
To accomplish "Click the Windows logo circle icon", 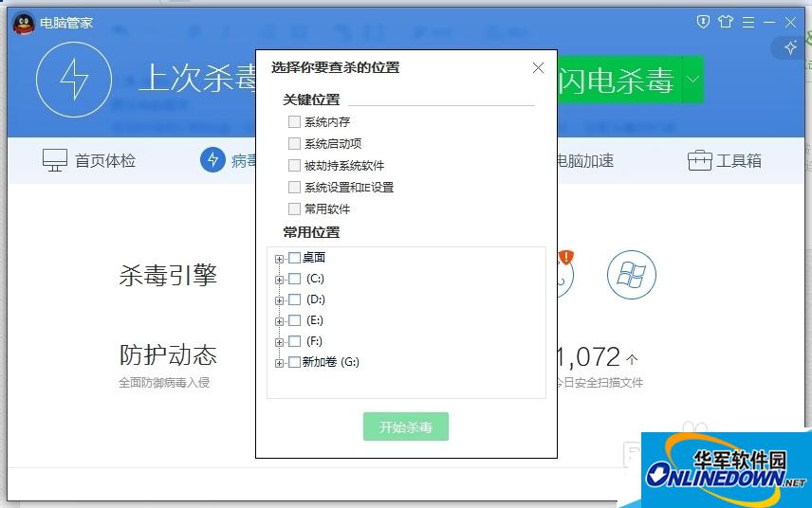I will 631,275.
